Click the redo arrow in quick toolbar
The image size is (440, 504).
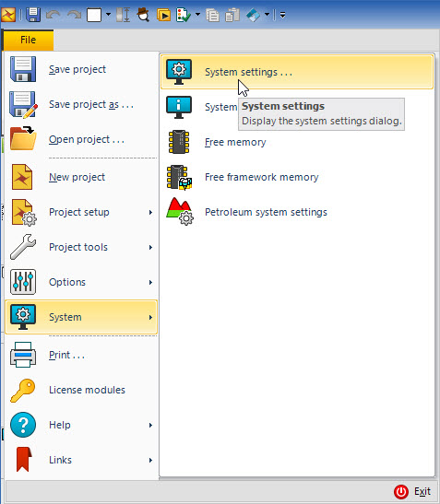74,15
